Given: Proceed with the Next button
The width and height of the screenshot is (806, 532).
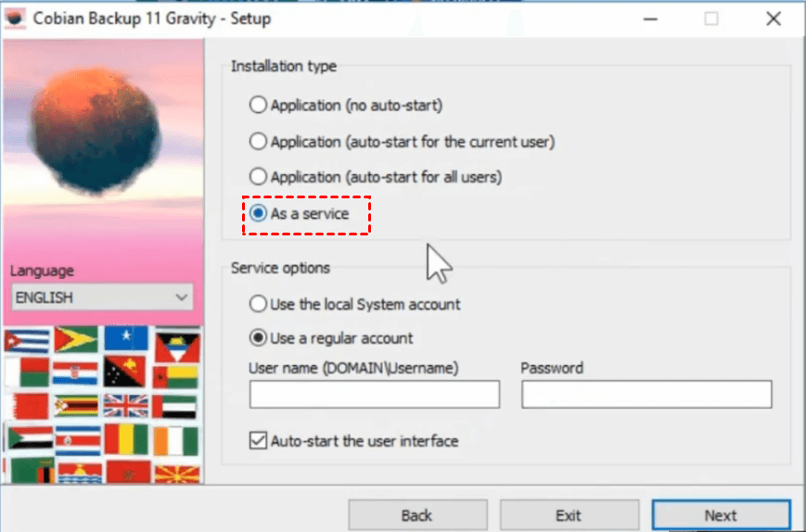Looking at the screenshot, I should tap(722, 515).
